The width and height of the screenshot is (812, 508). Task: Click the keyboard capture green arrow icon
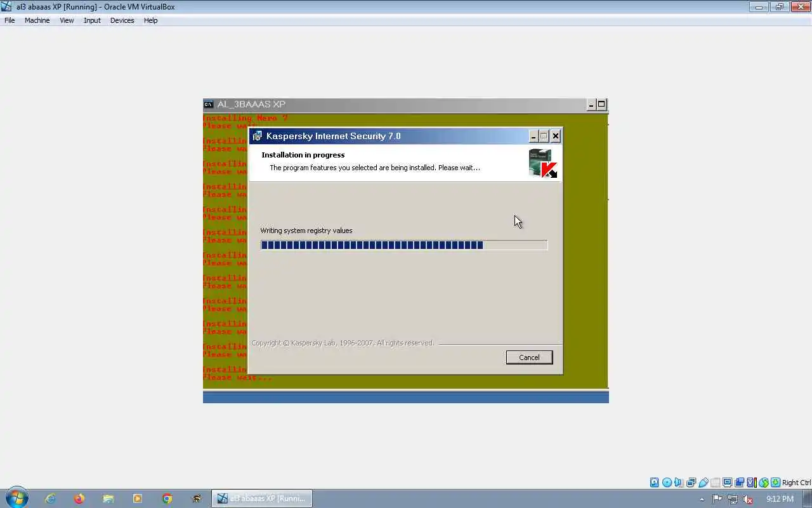pos(775,483)
